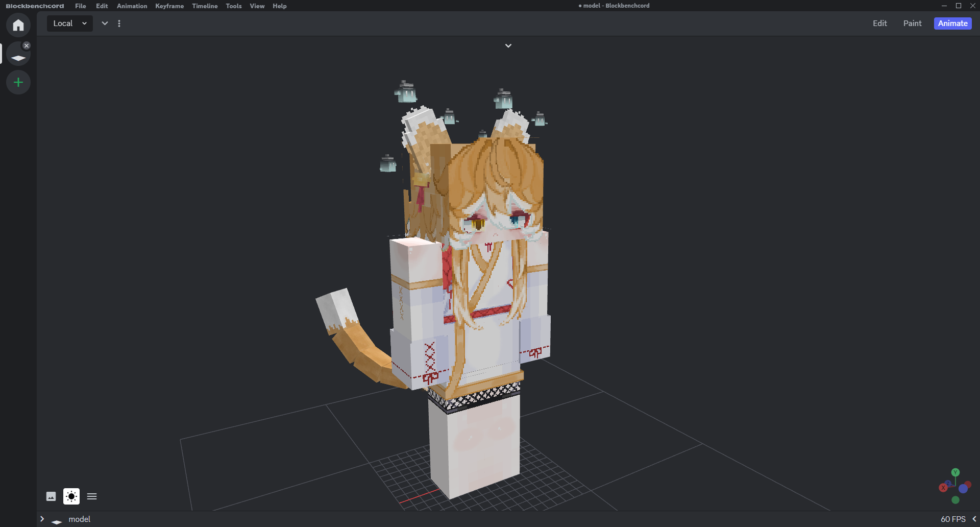The width and height of the screenshot is (980, 527).
Task: Open the Keyframe menu
Action: coord(169,6)
